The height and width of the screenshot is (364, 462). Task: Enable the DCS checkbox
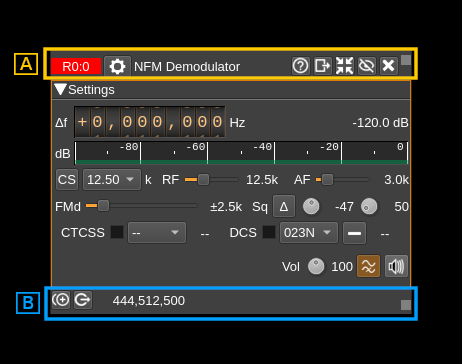pyautogui.click(x=269, y=232)
